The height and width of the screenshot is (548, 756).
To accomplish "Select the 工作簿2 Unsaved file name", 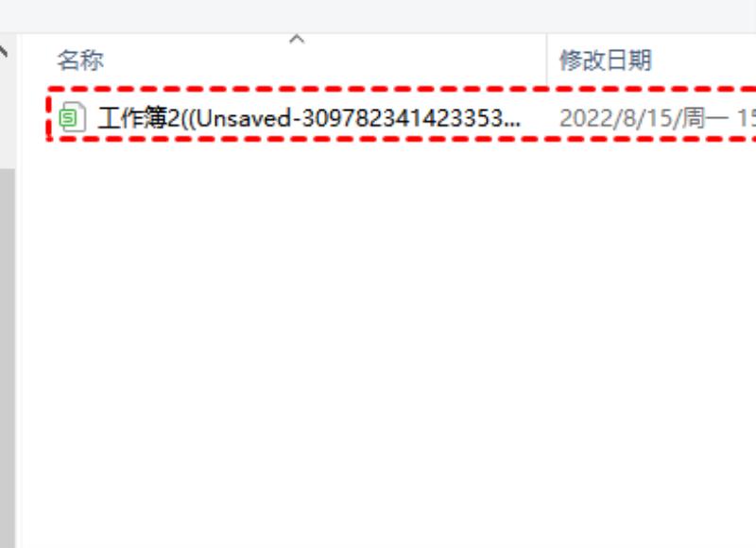I will coord(309,117).
